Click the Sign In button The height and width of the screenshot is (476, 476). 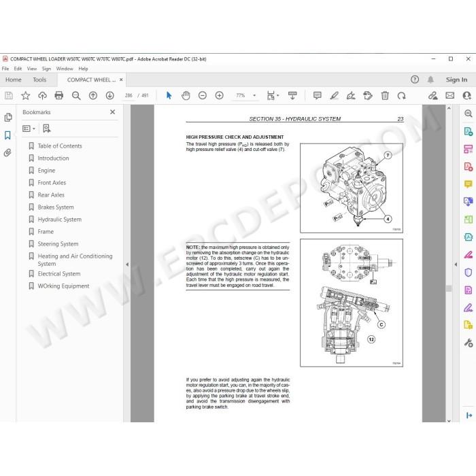pyautogui.click(x=456, y=80)
